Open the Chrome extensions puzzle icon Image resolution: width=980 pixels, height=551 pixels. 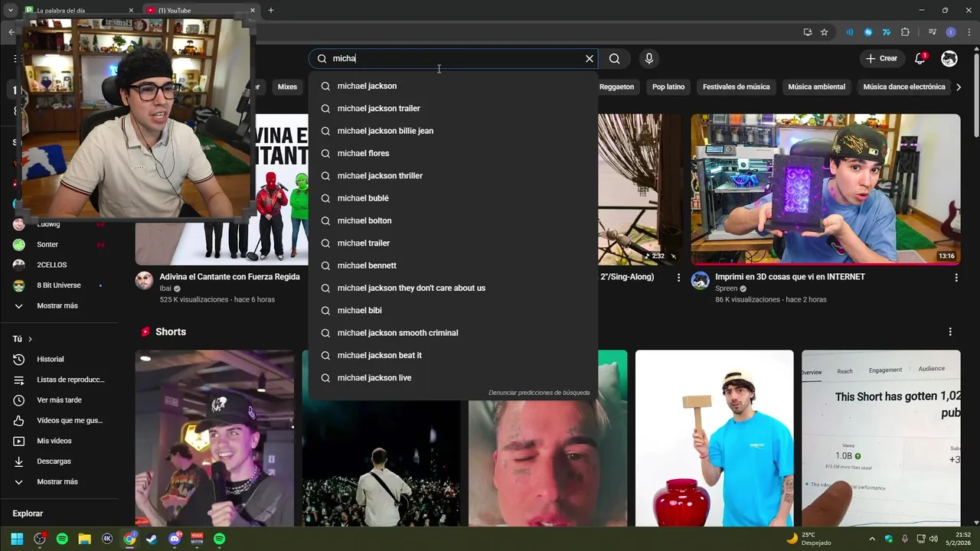[x=906, y=32]
